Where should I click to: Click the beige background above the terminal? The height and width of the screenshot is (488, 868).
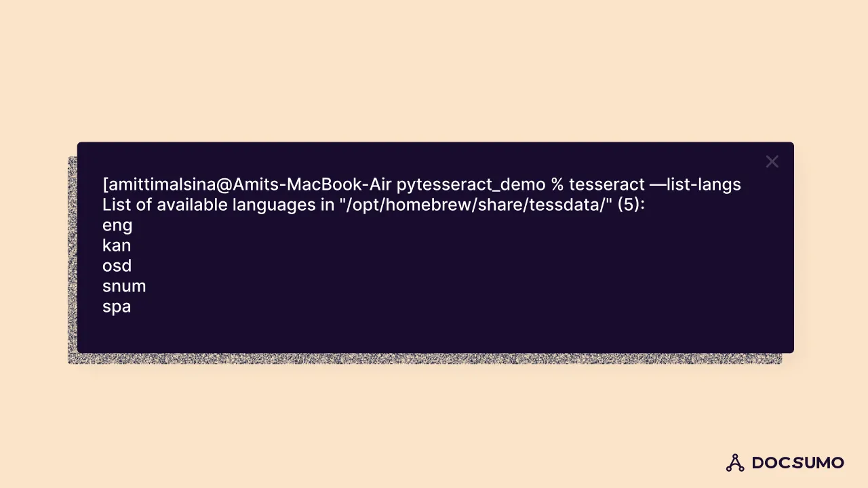(x=434, y=68)
